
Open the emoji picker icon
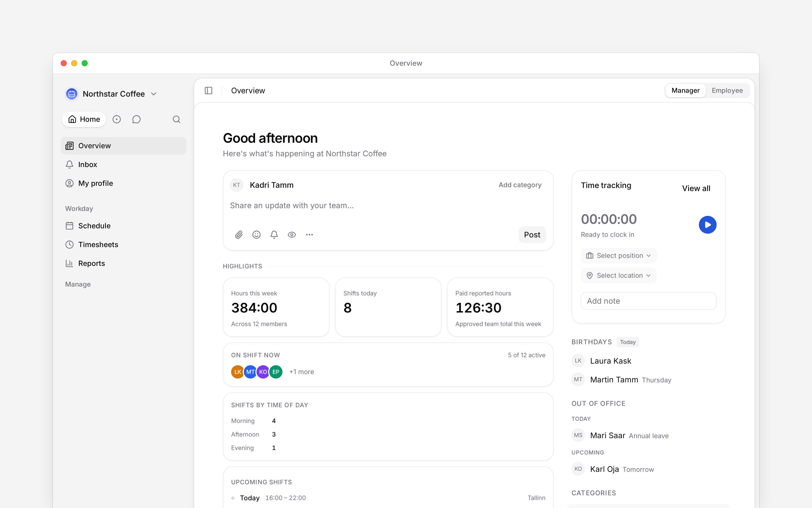256,235
